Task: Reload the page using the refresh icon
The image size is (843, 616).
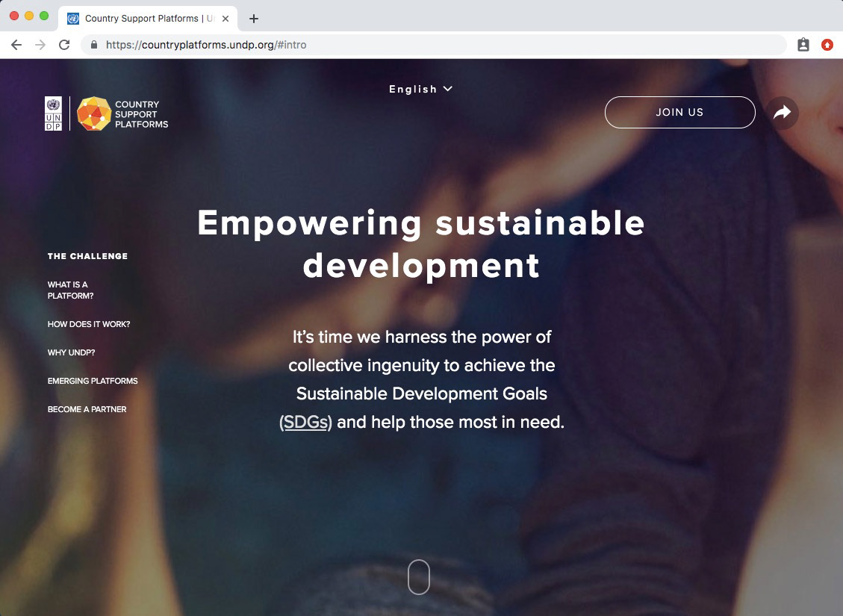Action: (64, 45)
